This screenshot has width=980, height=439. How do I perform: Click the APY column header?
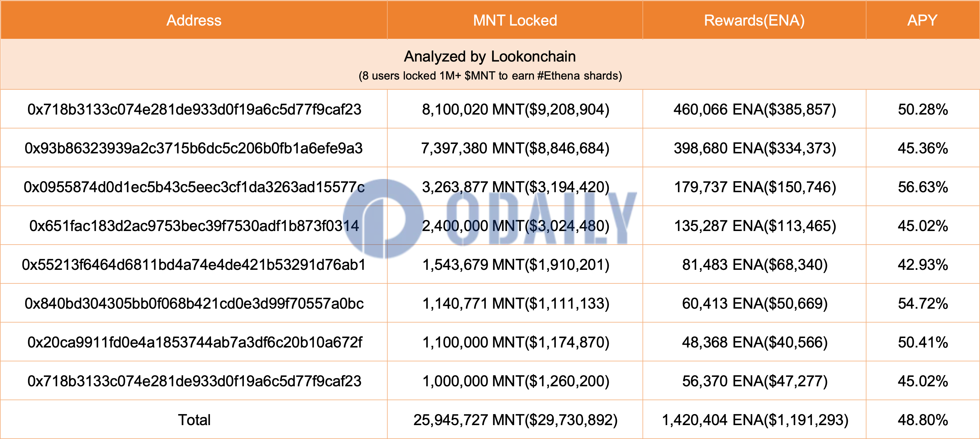pyautogui.click(x=922, y=20)
